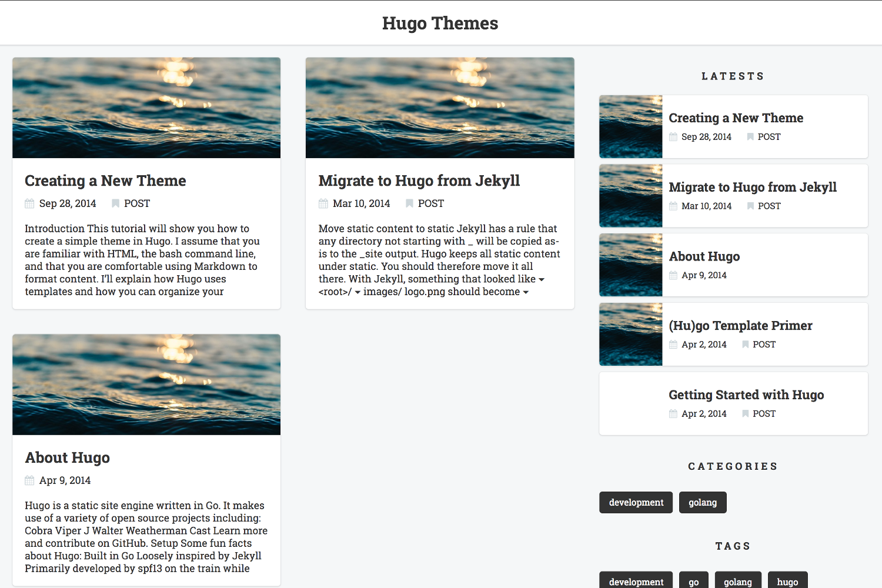Click bookmark icon in (Hu)go Template Primer entry
The height and width of the screenshot is (588, 882).
pyautogui.click(x=746, y=345)
